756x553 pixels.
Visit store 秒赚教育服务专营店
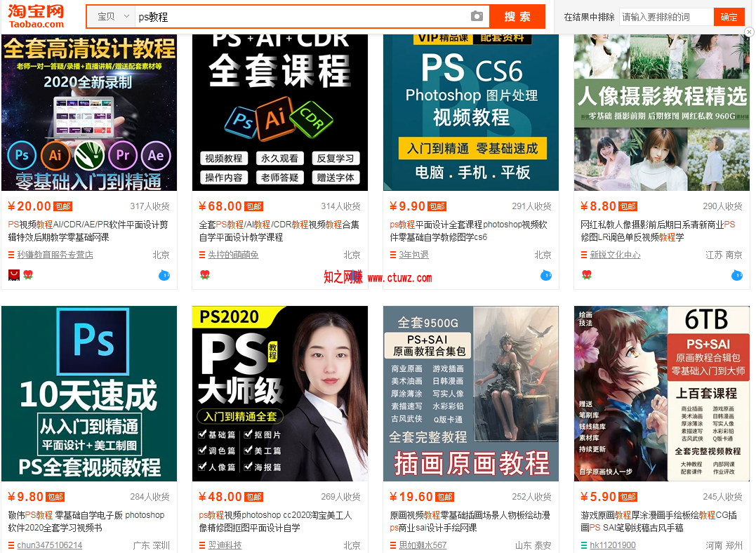[x=55, y=255]
